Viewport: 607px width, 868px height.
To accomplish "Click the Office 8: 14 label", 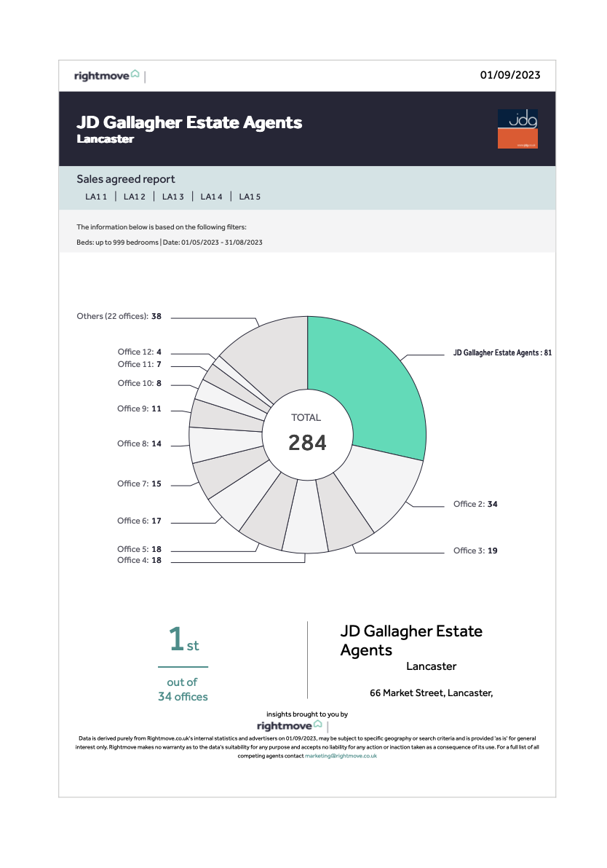I will point(139,443).
